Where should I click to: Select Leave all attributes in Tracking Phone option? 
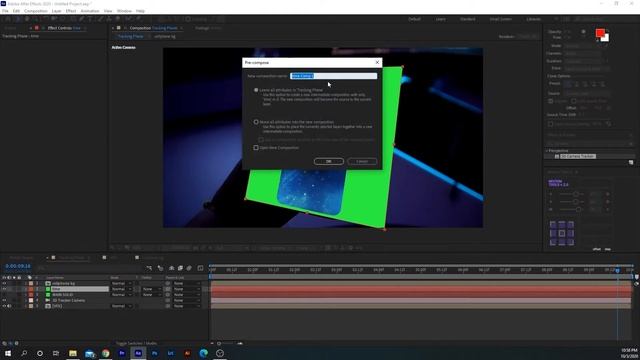(x=256, y=90)
